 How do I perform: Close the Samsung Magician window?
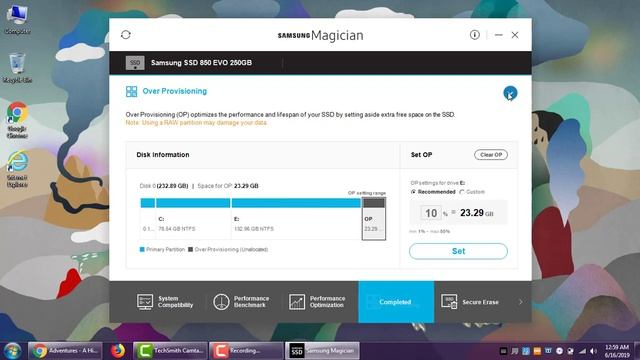pos(515,35)
